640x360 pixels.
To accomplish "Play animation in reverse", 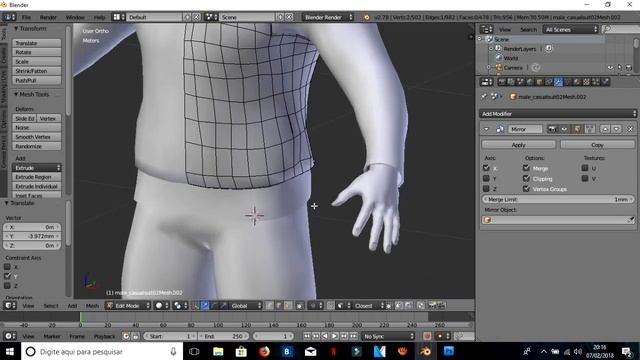I will [x=325, y=336].
